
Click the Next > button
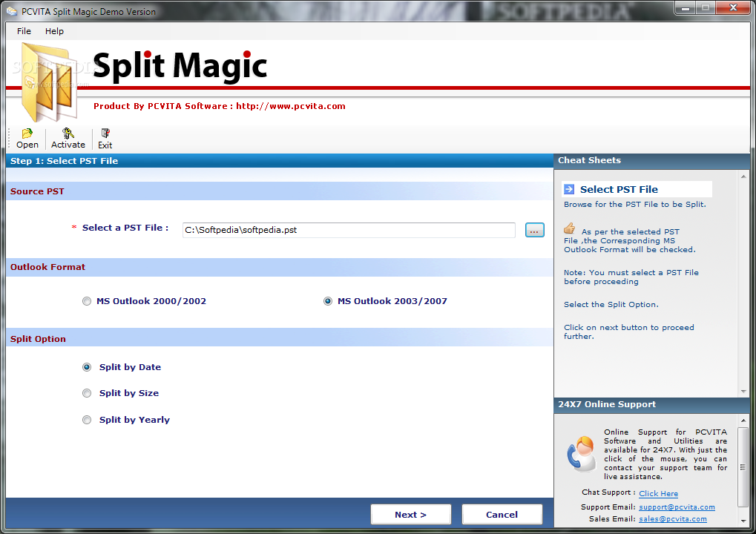[x=411, y=514]
